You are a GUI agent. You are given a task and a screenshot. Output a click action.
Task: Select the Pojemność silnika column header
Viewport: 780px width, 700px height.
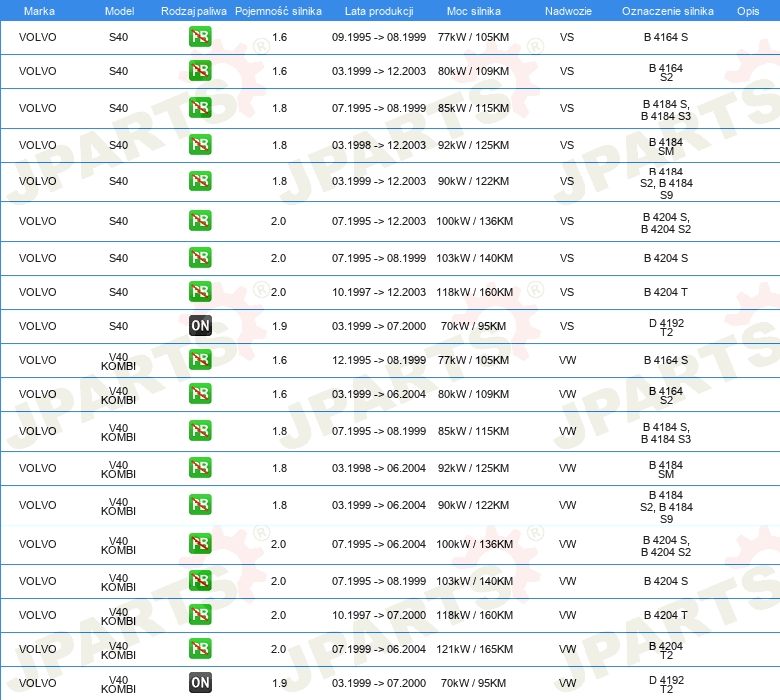(x=278, y=10)
